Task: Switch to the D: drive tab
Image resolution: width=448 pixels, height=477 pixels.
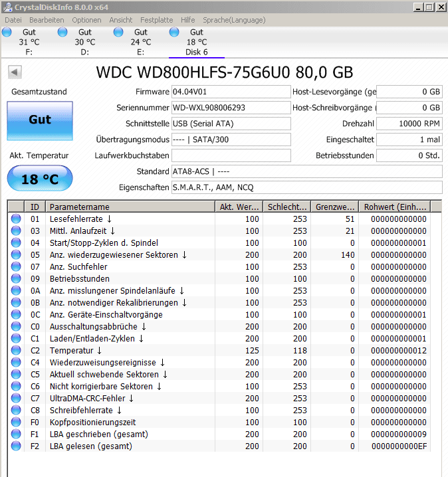Action: (84, 42)
